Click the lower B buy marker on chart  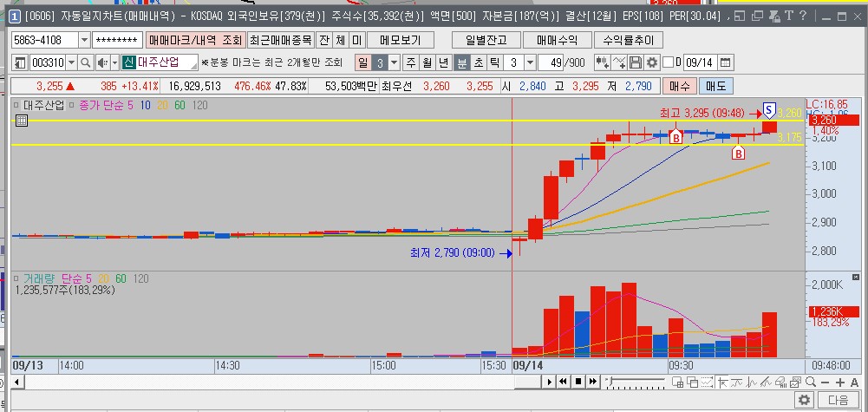pyautogui.click(x=738, y=153)
